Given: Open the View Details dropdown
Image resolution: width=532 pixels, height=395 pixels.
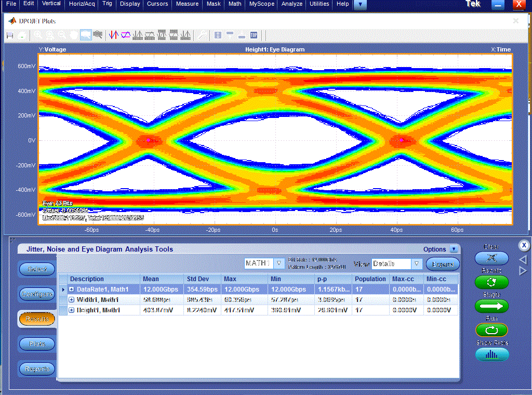Looking at the screenshot, I should coord(416,264).
